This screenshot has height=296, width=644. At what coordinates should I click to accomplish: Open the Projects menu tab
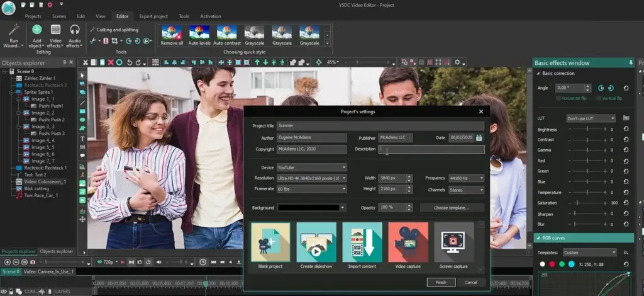33,16
